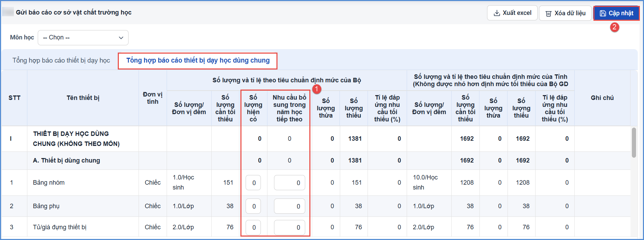Click Nhu cầu bổ sung field for Bảng phụ
This screenshot has height=240, width=644.
click(290, 206)
